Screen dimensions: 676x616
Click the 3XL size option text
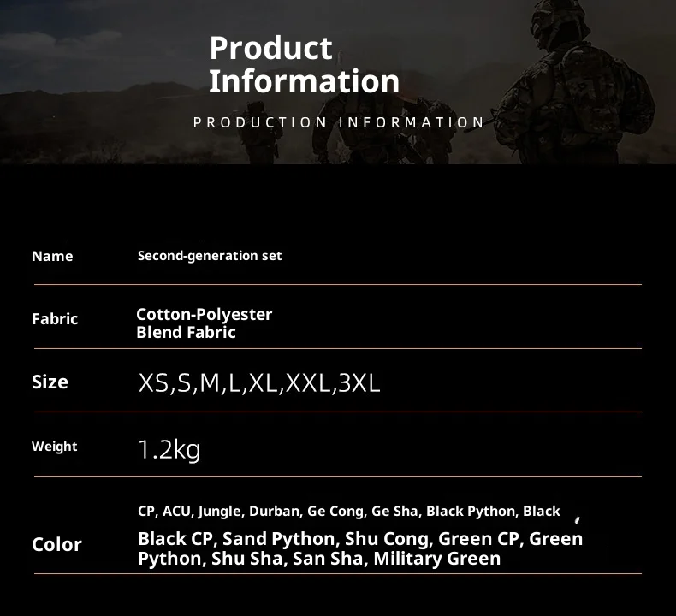359,383
